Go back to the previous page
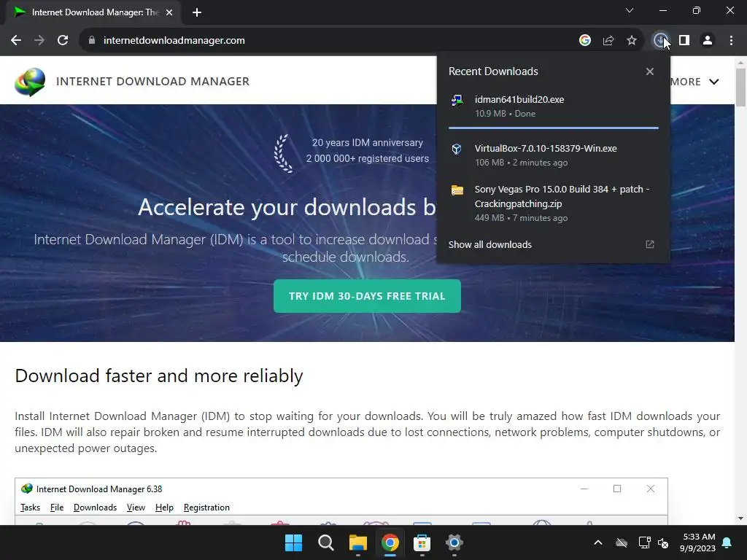 tap(16, 41)
